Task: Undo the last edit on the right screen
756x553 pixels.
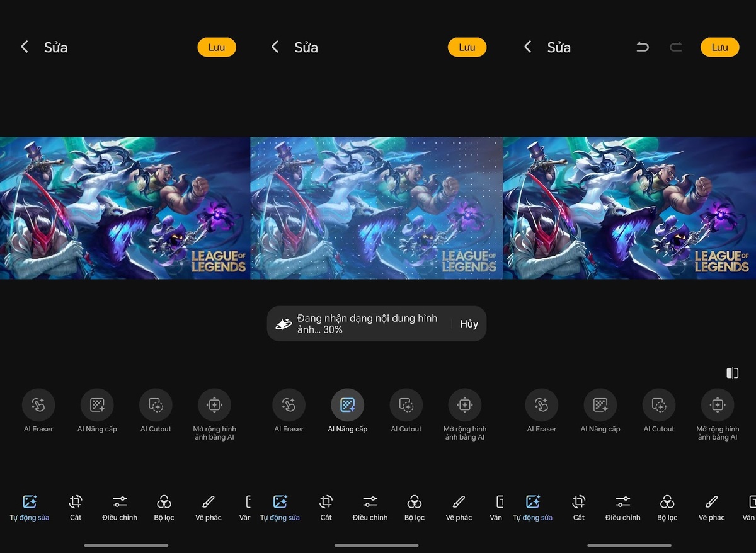Action: [643, 47]
